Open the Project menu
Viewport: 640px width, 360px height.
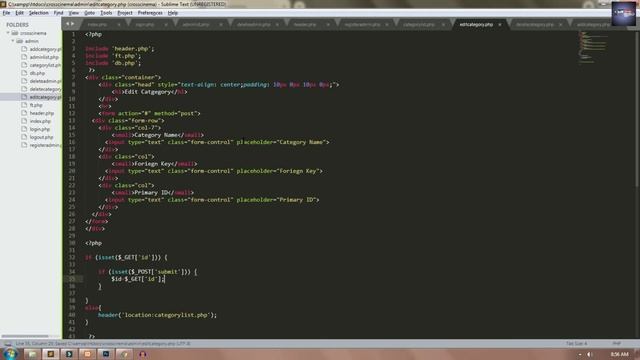pyautogui.click(x=124, y=13)
